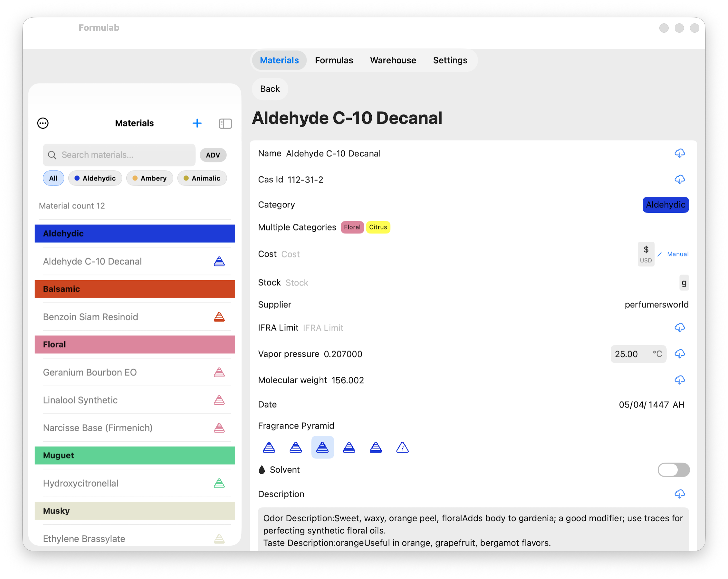Fetch Cas Id via cloud download icon
The width and height of the screenshot is (728, 579).
(x=679, y=179)
